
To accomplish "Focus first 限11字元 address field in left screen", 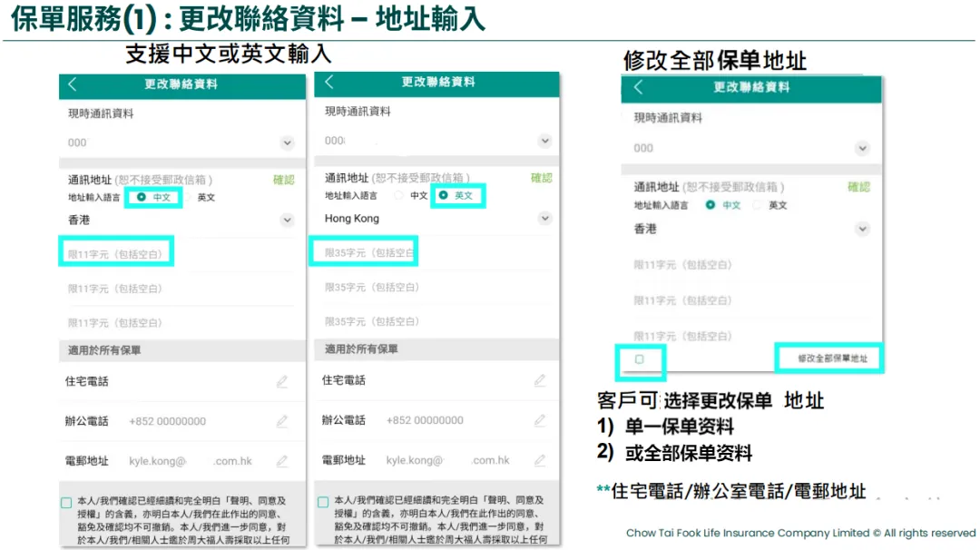I will pos(181,254).
